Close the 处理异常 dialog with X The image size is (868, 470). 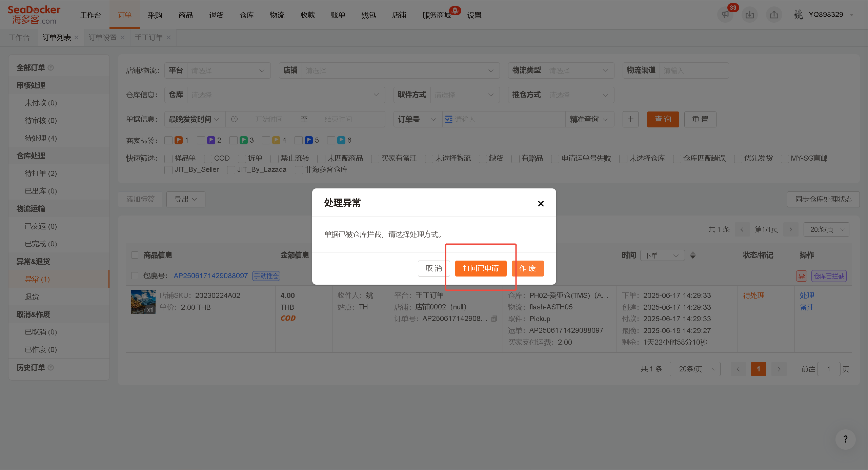coord(541,203)
